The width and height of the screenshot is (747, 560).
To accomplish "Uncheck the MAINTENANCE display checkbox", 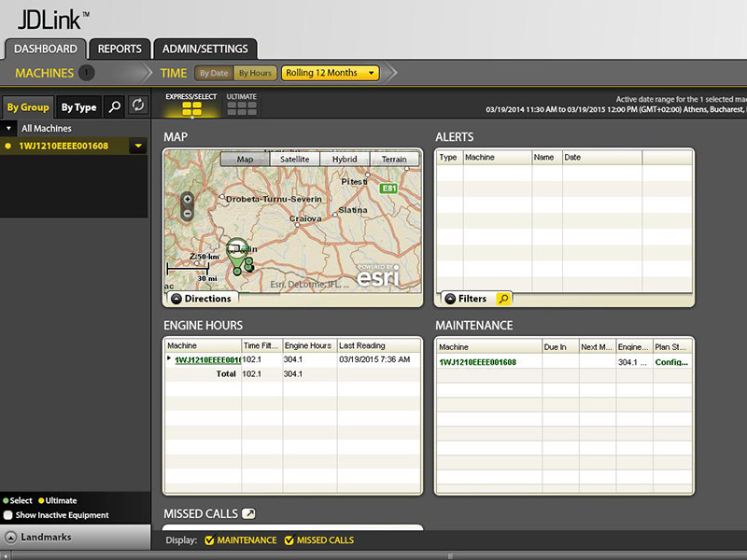I will pyautogui.click(x=208, y=540).
